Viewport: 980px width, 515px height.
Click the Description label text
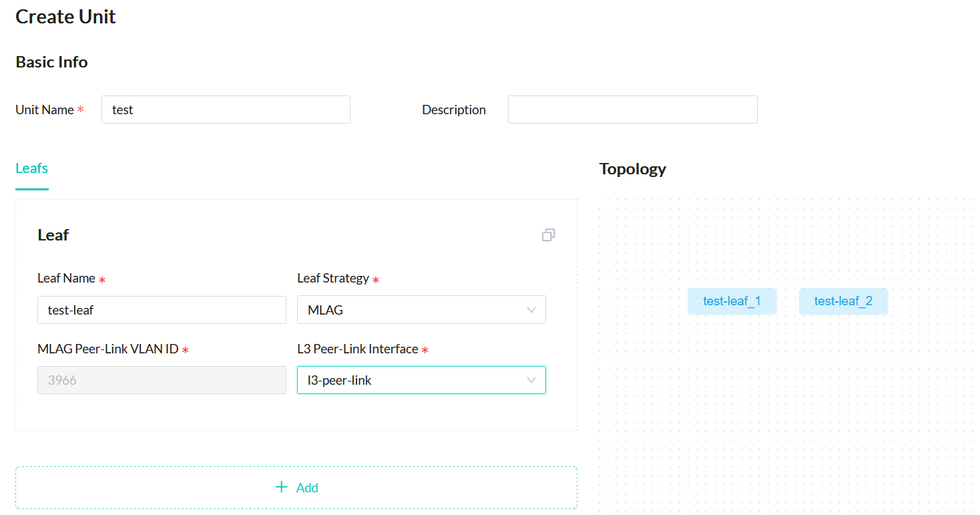[454, 110]
